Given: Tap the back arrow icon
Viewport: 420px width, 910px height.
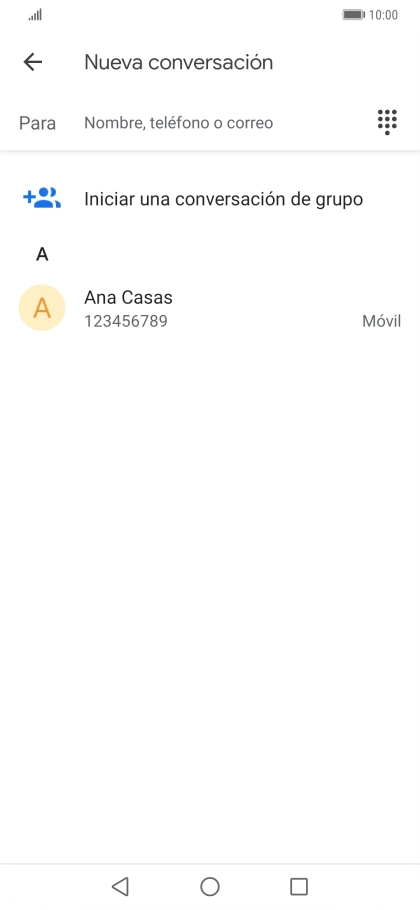Looking at the screenshot, I should (x=33, y=62).
